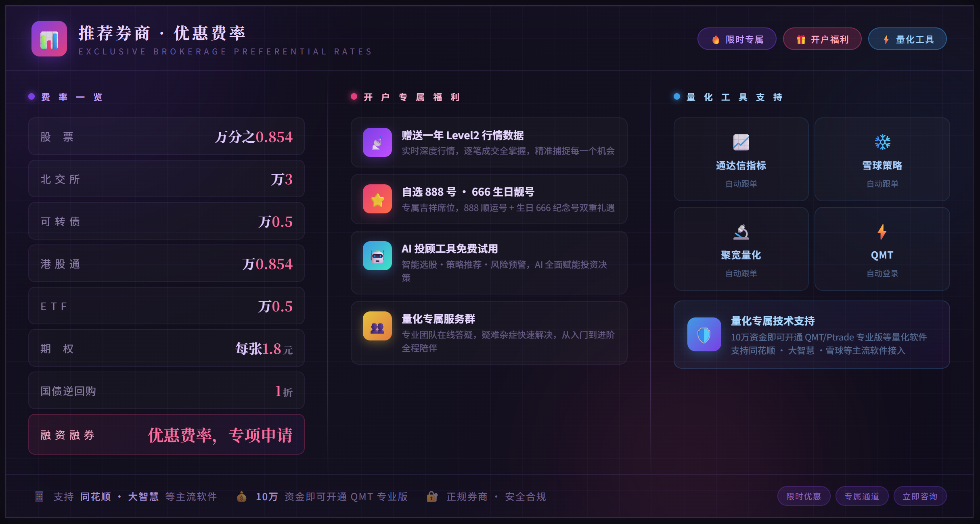Click the 量化专属技术支持盾牌图标
Image resolution: width=980 pixels, height=524 pixels.
[704, 335]
